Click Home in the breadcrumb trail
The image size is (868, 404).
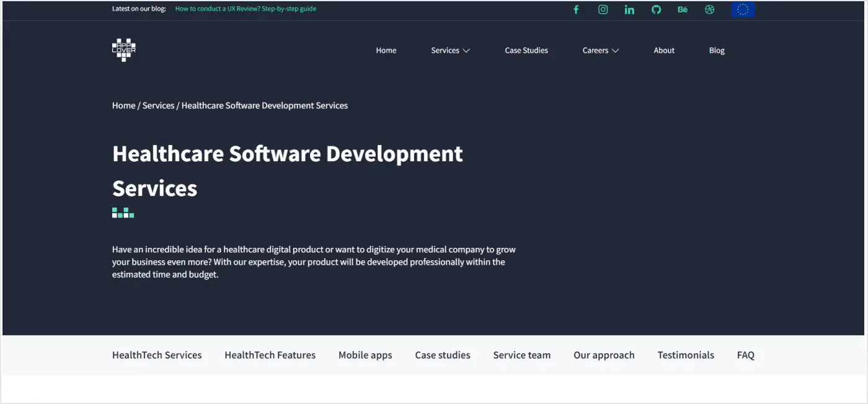pos(123,105)
